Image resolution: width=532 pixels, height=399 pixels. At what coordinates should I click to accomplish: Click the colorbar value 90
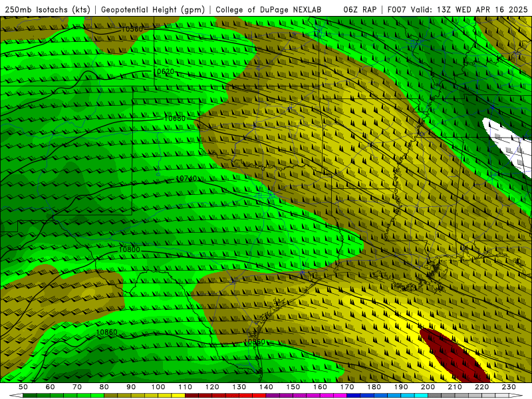[x=131, y=387]
